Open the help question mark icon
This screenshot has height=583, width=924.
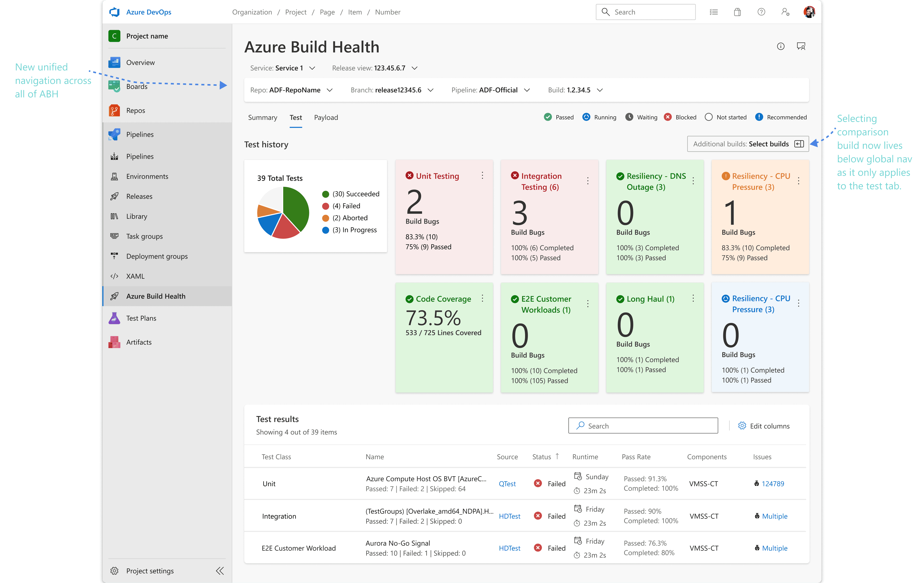(761, 12)
